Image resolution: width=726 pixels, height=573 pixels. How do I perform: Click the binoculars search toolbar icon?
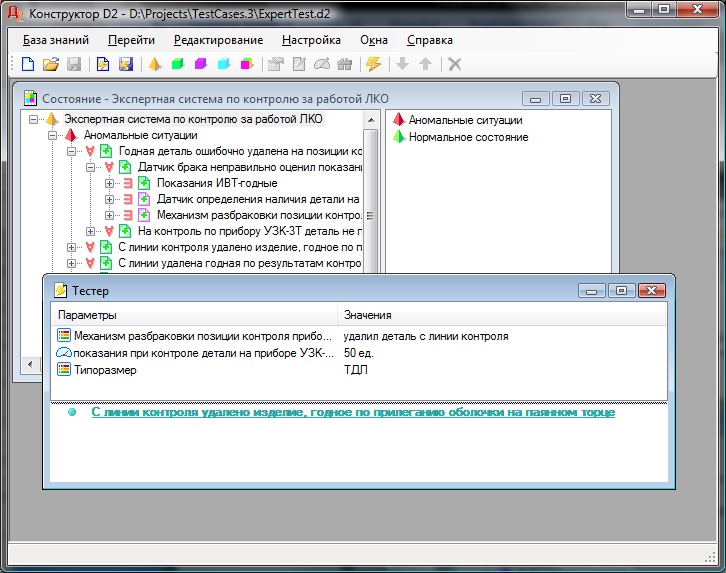click(345, 65)
